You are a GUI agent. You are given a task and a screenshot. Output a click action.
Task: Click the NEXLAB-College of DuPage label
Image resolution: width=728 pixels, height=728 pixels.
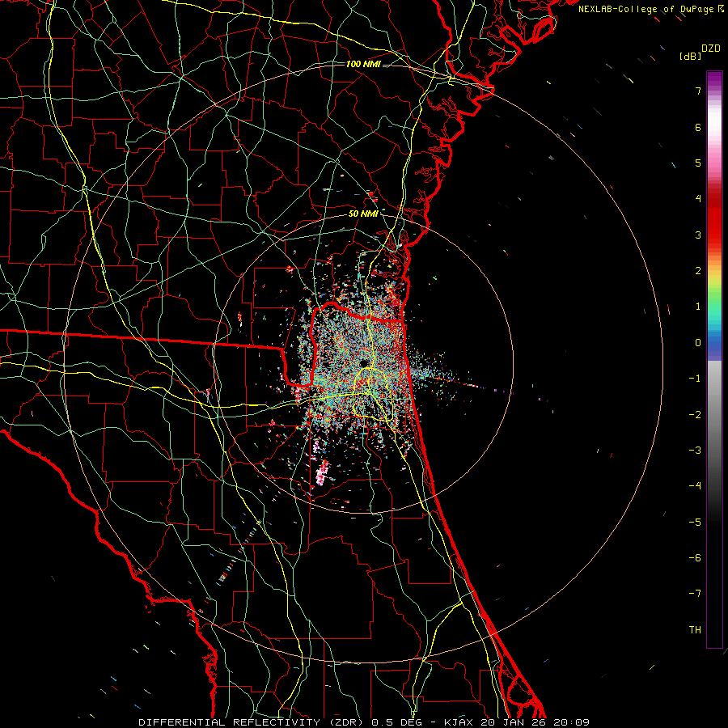(646, 9)
